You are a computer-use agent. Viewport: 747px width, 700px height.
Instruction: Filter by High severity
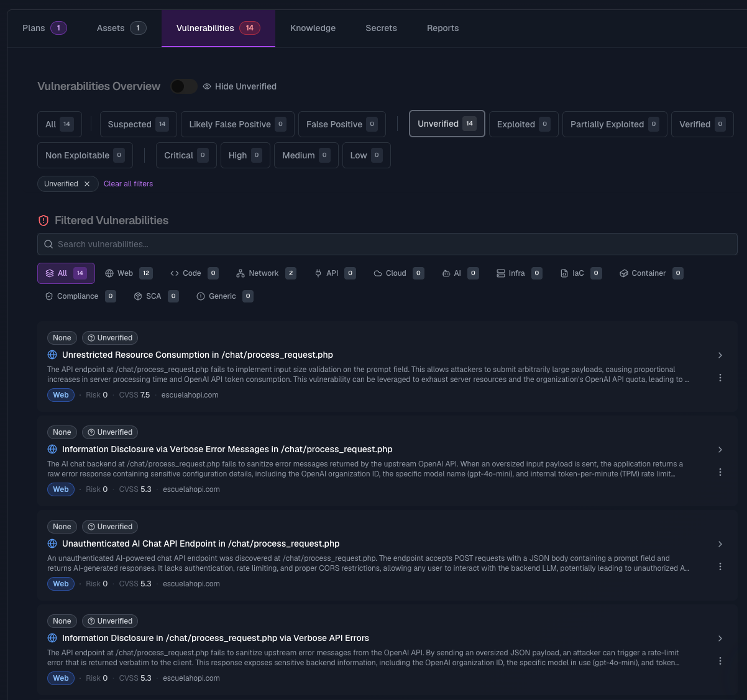tap(245, 155)
